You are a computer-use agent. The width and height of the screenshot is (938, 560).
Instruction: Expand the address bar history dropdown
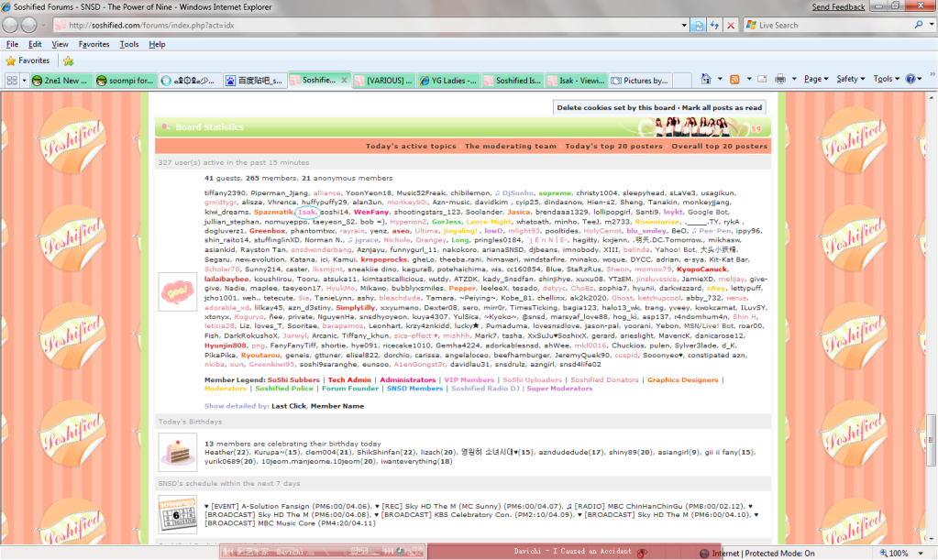(684, 25)
